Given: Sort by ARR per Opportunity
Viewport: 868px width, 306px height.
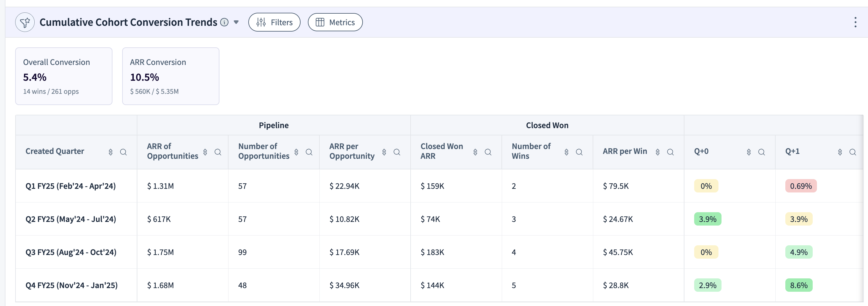Looking at the screenshot, I should (x=384, y=152).
